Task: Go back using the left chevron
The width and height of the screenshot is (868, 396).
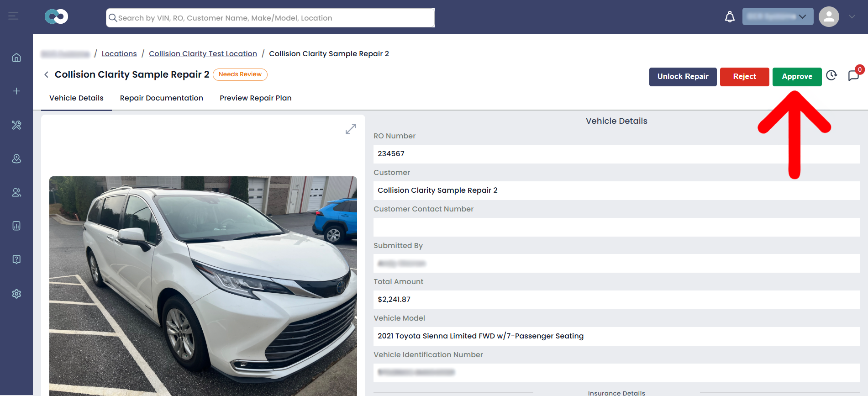Action: (x=46, y=74)
